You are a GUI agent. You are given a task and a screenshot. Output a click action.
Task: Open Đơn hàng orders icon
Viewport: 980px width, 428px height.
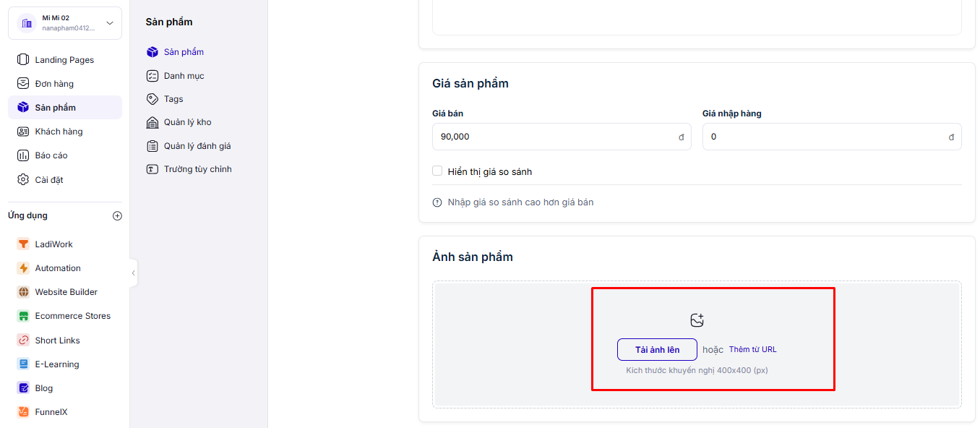(23, 84)
